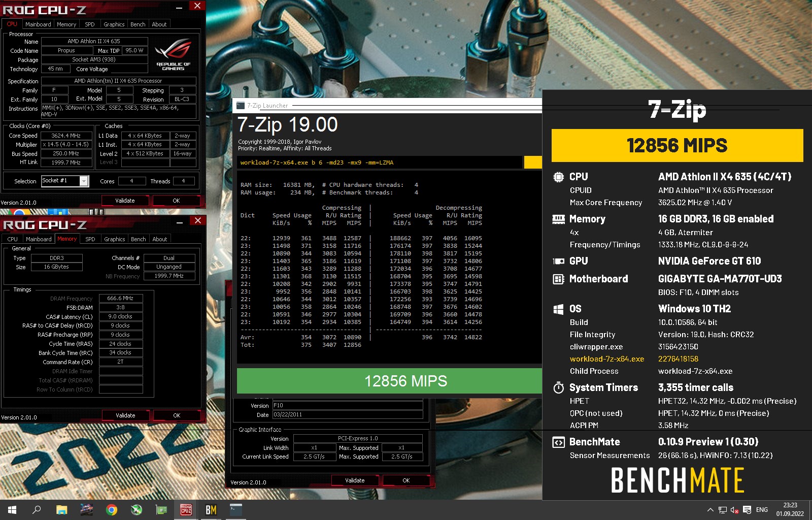Click the Tot: 12856 rating line
812x520 pixels.
[x=301, y=345]
